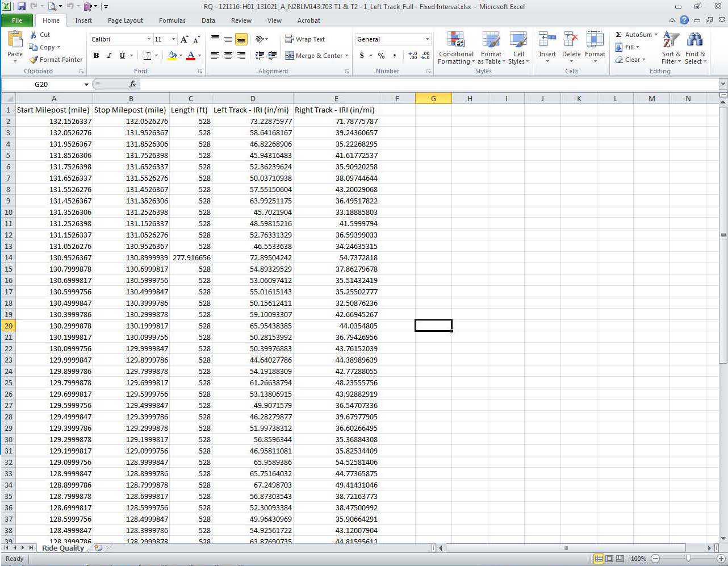728x566 pixels.
Task: Click the Insert Worksheet tab icon
Action: (x=99, y=548)
